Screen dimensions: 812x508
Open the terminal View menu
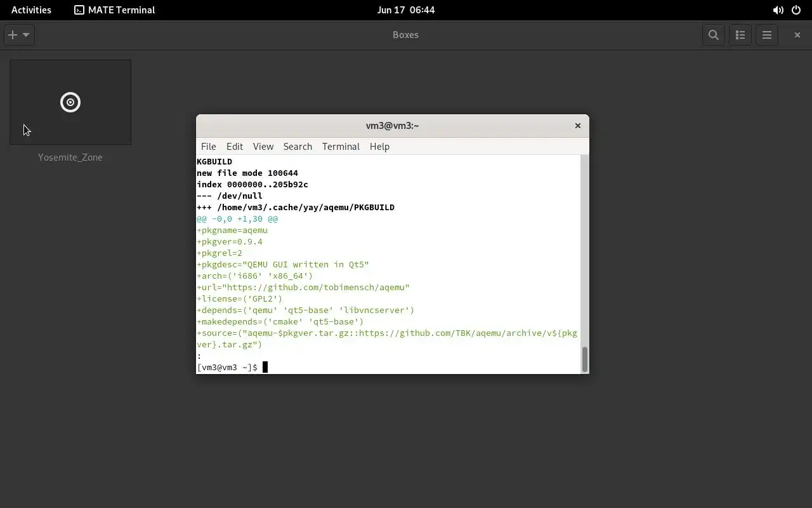[x=263, y=146]
